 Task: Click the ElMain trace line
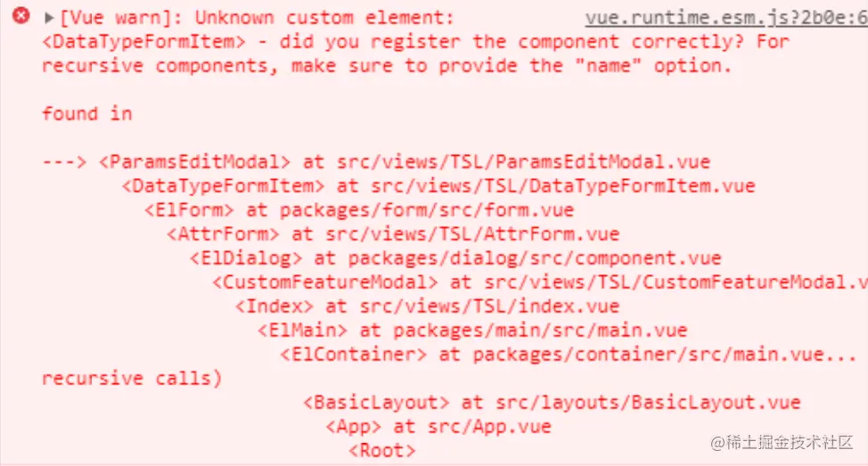pos(472,331)
